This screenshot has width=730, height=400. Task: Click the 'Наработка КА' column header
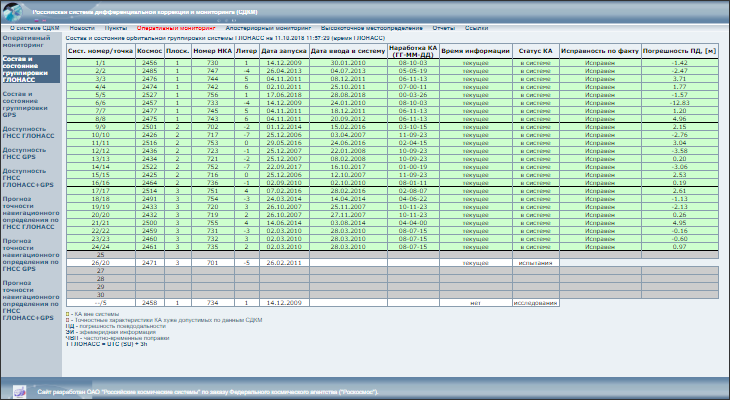click(x=413, y=51)
